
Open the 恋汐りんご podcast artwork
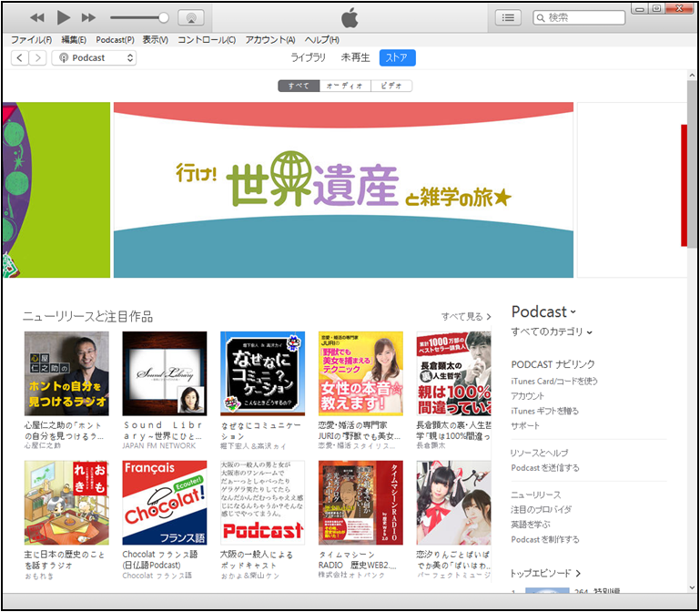[453, 503]
